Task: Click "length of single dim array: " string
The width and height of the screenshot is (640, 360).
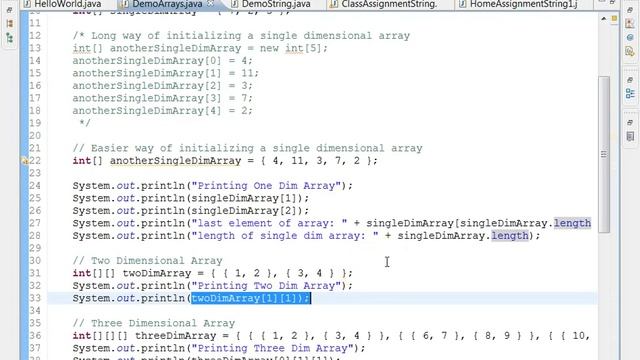Action: pos(284,236)
